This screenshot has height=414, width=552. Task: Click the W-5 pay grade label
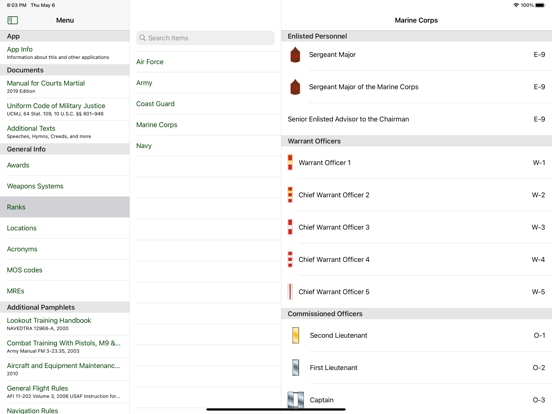[x=538, y=292]
